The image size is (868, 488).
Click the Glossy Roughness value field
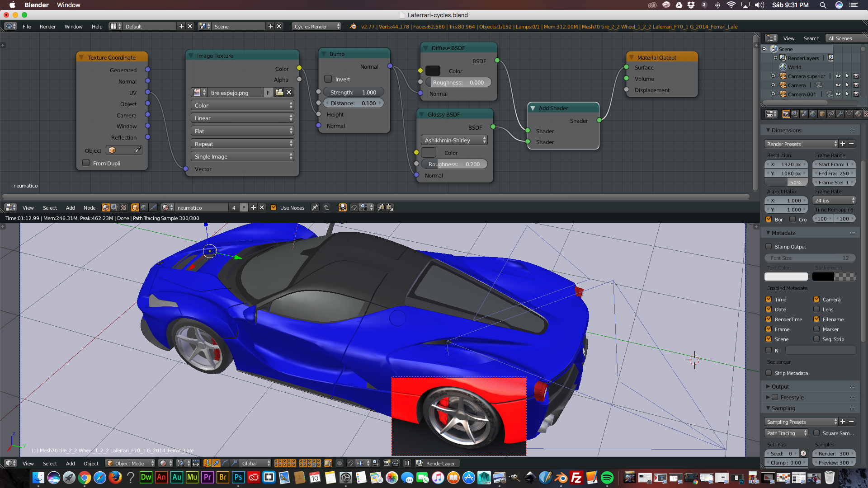click(x=454, y=164)
